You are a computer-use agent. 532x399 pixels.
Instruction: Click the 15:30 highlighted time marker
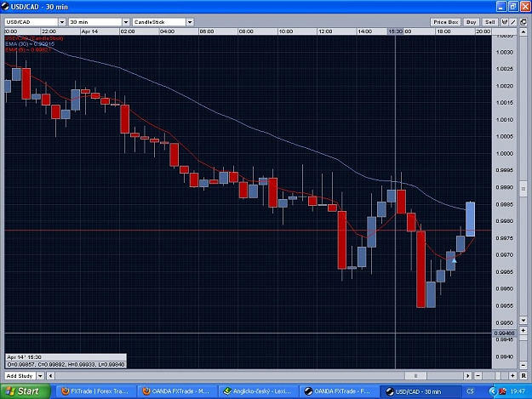[x=395, y=31]
